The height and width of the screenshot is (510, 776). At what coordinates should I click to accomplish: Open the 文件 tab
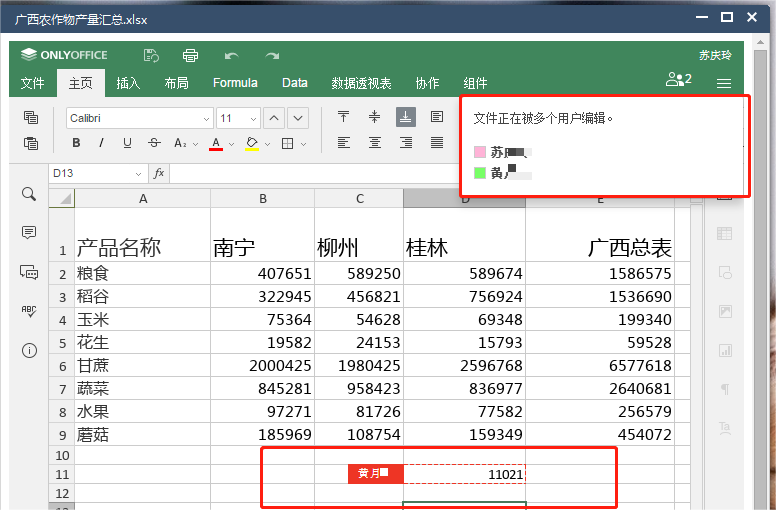tap(33, 83)
